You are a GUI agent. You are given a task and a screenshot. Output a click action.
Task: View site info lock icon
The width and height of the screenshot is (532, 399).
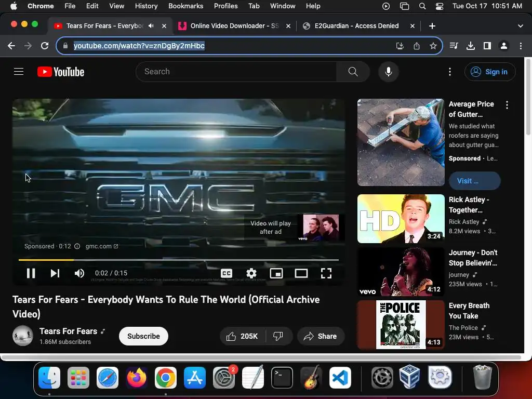65,46
